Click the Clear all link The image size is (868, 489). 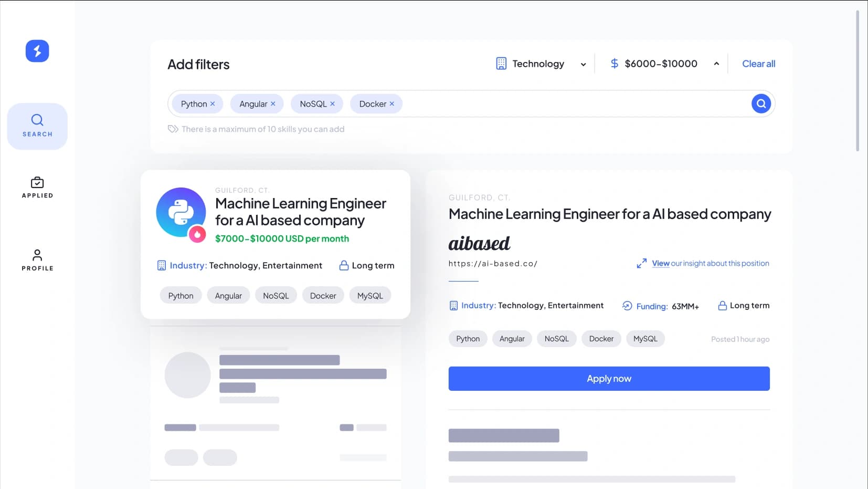758,64
